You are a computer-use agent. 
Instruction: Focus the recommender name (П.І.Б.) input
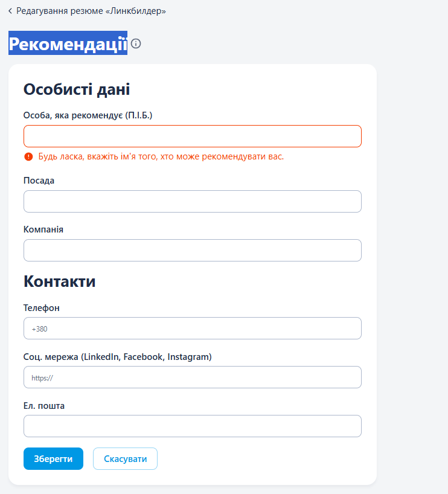click(192, 136)
